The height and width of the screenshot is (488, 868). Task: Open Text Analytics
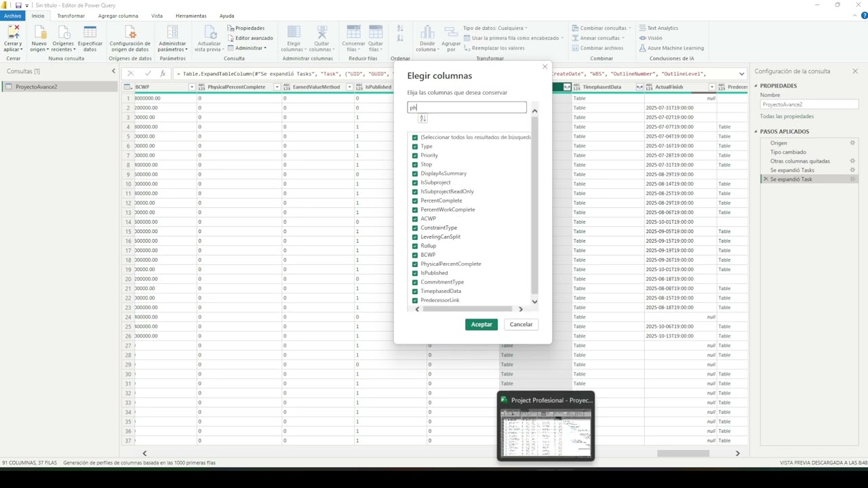click(658, 28)
